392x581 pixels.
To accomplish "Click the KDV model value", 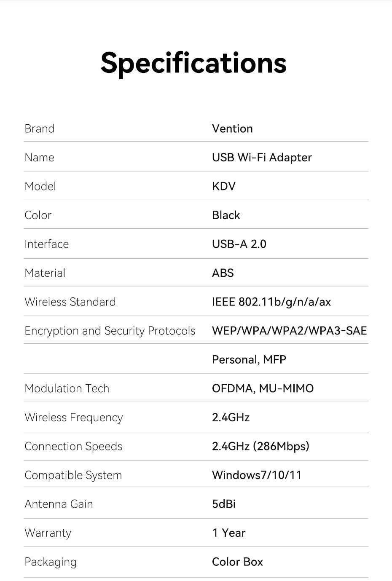I will point(224,186).
